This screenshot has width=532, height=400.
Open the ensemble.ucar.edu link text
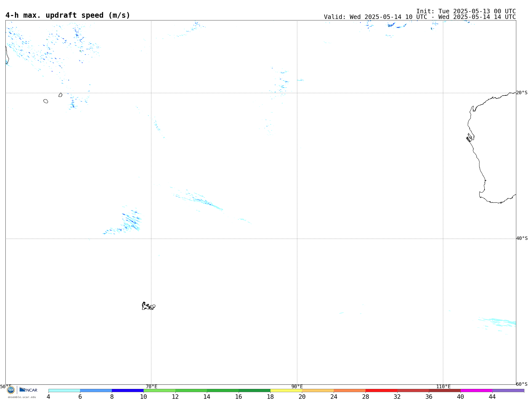coord(22,397)
